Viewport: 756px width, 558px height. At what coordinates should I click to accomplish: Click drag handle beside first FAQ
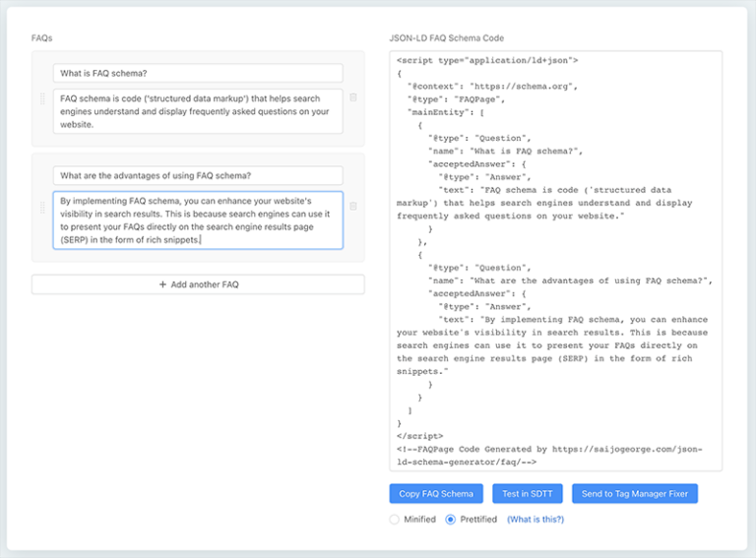(x=42, y=98)
